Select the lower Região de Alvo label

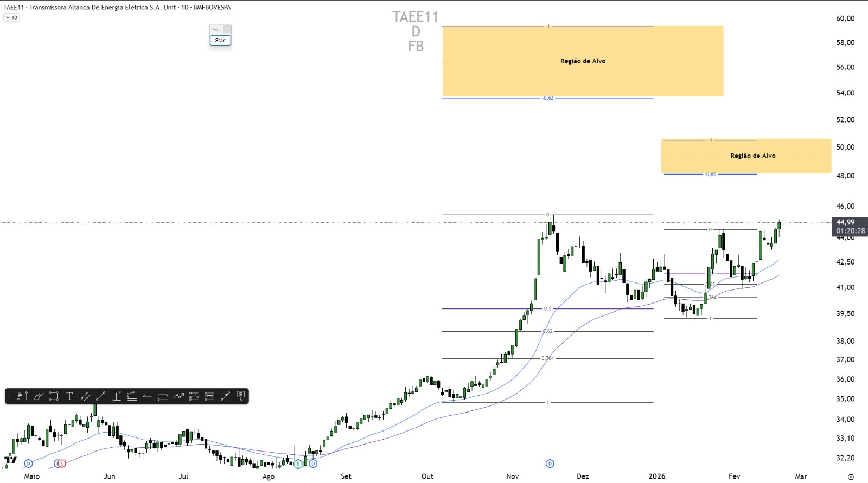(752, 156)
